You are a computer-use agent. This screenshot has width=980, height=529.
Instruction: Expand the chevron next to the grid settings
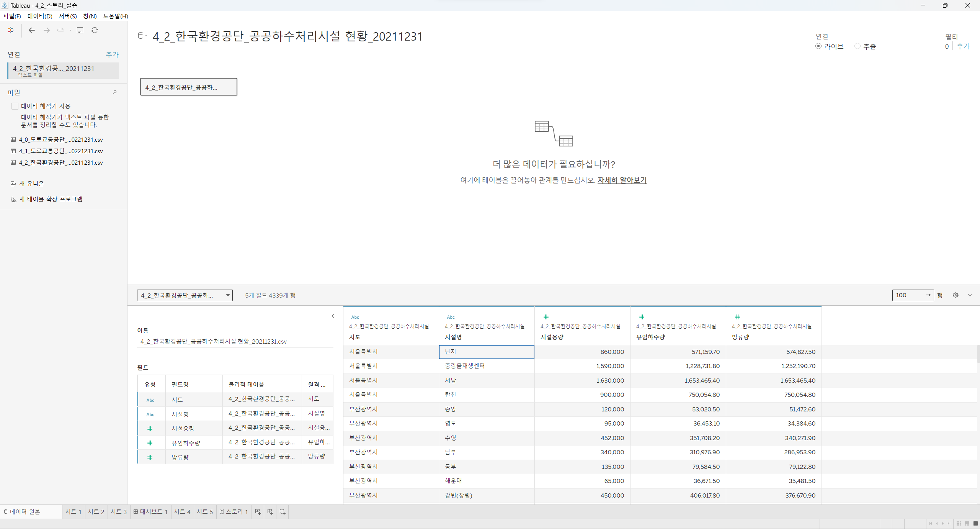pyautogui.click(x=970, y=295)
